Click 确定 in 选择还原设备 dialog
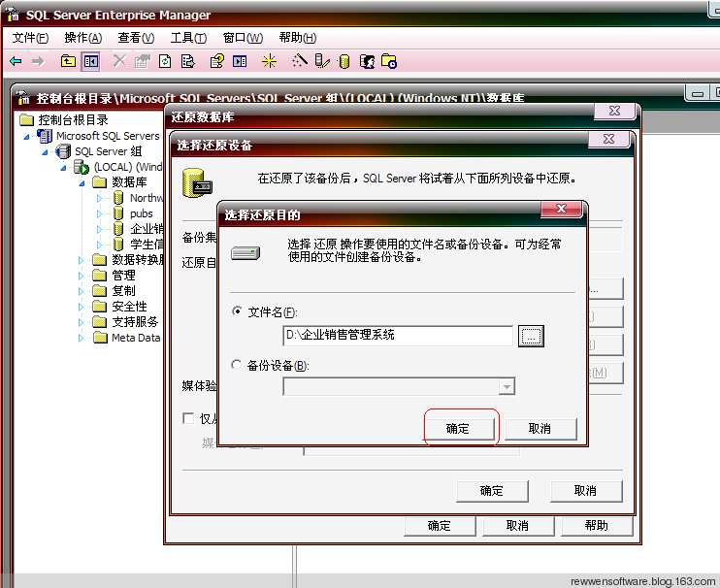This screenshot has width=720, height=588. point(492,491)
